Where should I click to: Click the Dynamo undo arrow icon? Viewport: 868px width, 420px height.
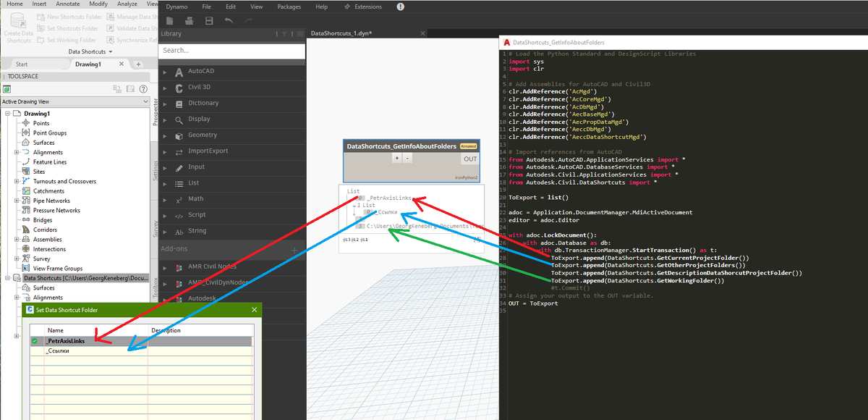pos(229,21)
